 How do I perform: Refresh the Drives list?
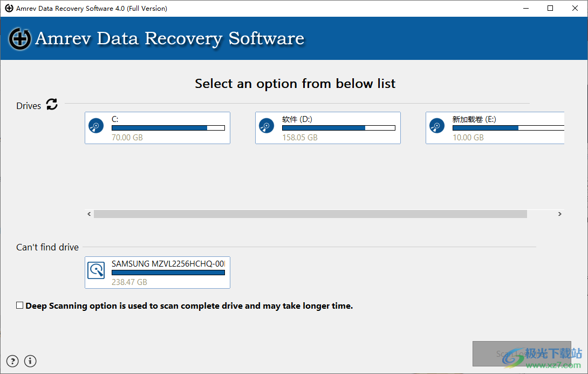51,105
